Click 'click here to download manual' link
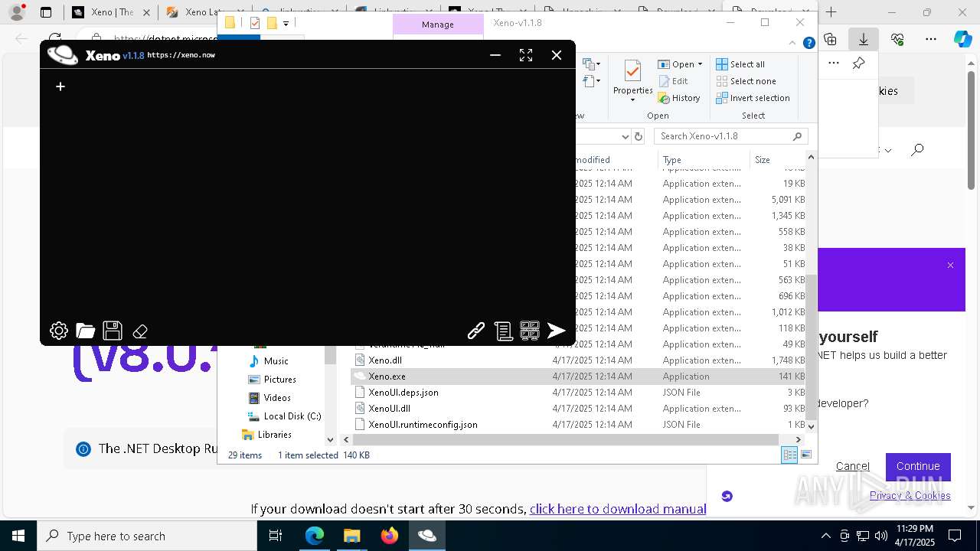 tap(617, 509)
